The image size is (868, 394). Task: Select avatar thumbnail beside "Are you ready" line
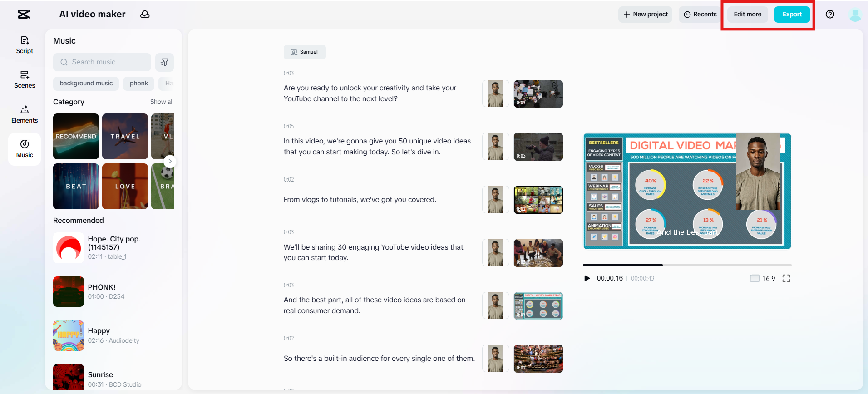(496, 94)
